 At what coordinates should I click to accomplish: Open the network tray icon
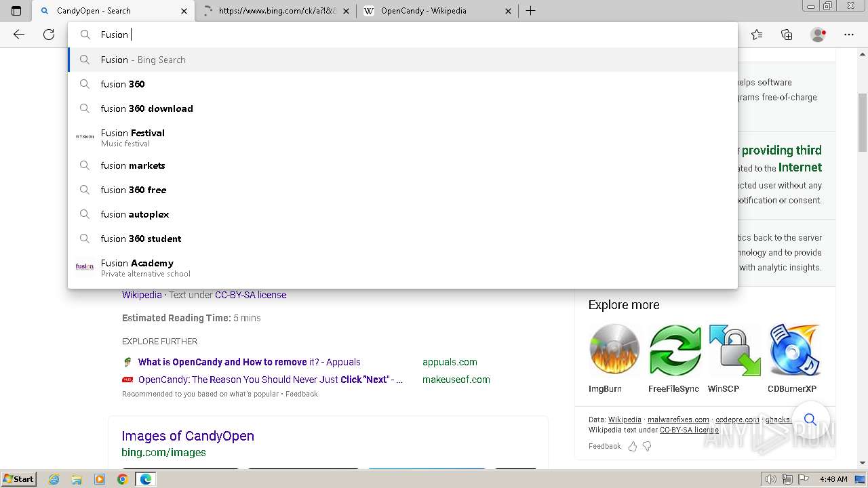[787, 479]
